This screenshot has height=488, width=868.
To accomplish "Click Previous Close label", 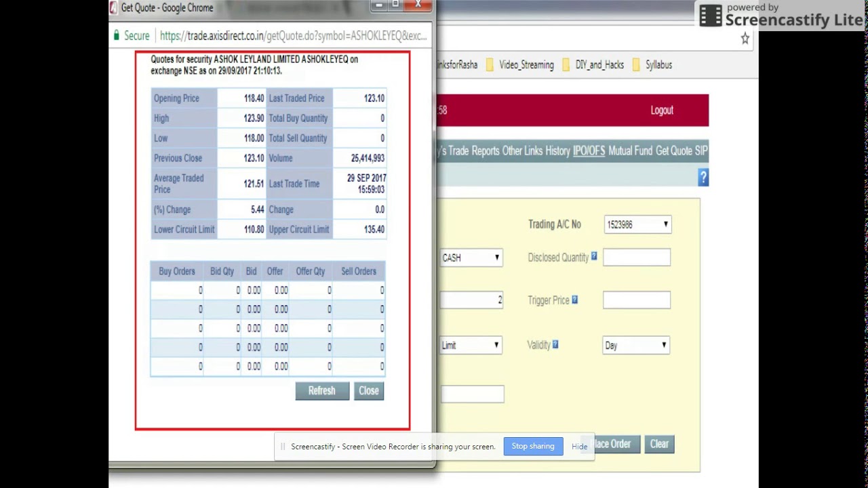I will coord(178,158).
